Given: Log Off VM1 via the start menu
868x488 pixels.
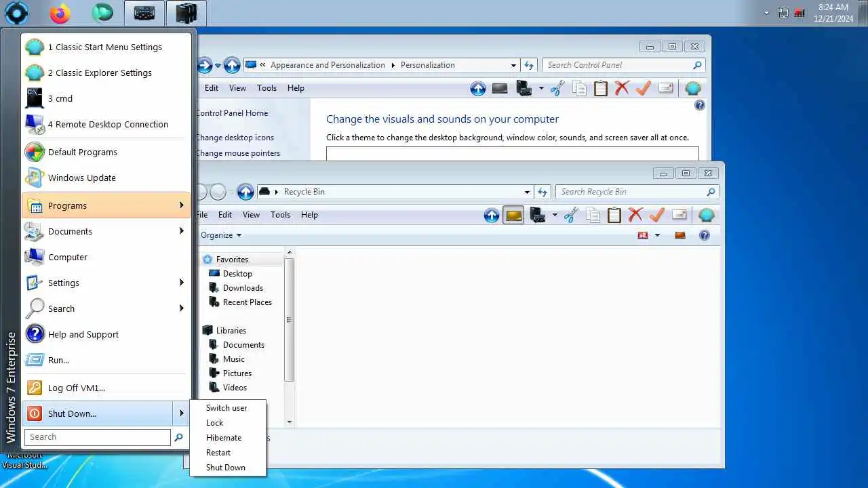Looking at the screenshot, I should pyautogui.click(x=106, y=388).
